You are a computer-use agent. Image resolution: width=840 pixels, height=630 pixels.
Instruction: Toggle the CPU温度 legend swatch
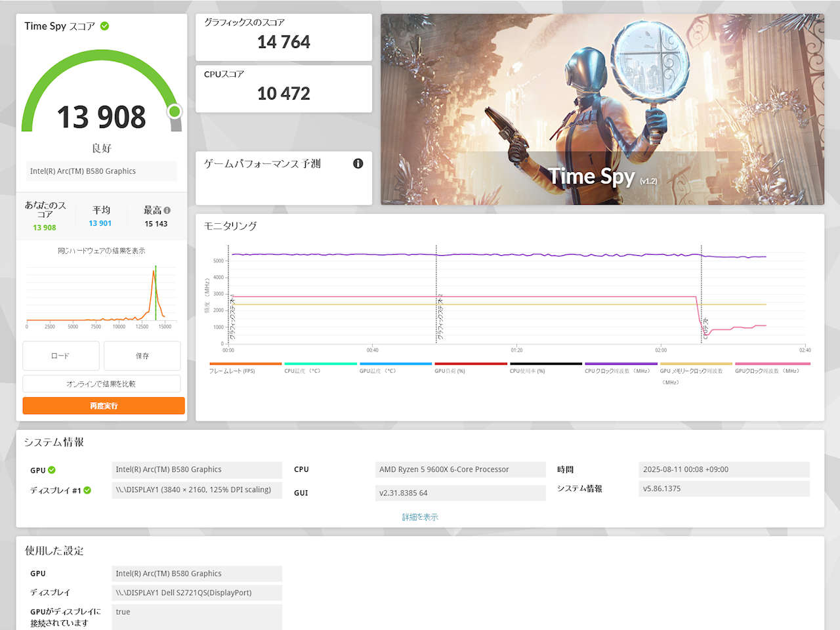320,364
